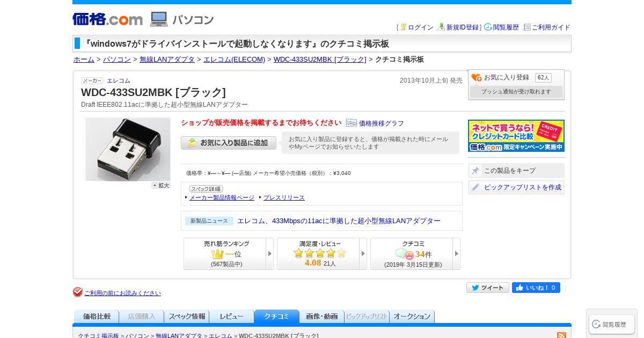Open 満足度・レビュー using its arrow
The image size is (644, 338).
363,254
